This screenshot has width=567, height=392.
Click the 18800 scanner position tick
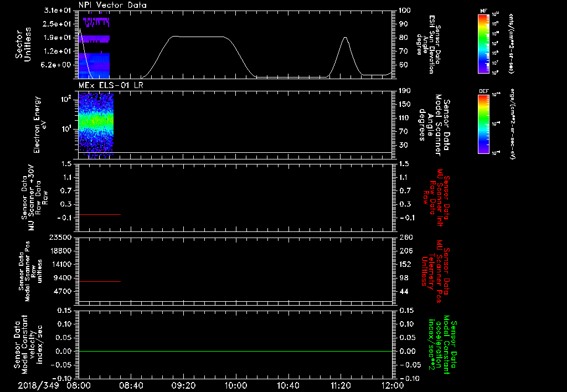(60, 251)
